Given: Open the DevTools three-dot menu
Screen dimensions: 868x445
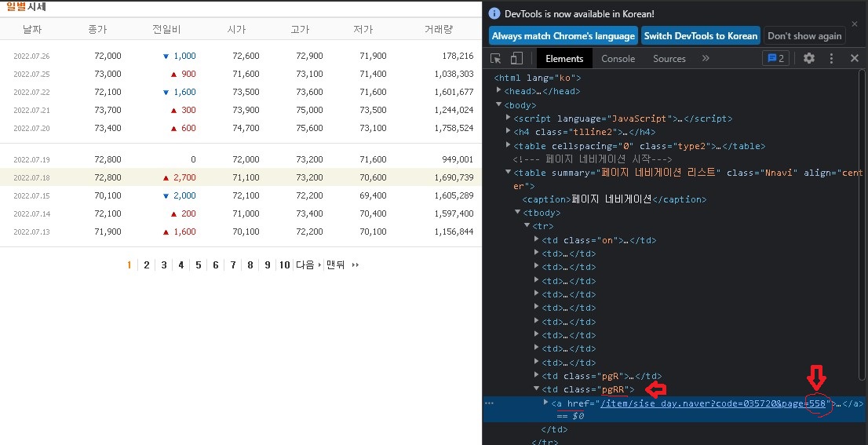Looking at the screenshot, I should (x=831, y=58).
